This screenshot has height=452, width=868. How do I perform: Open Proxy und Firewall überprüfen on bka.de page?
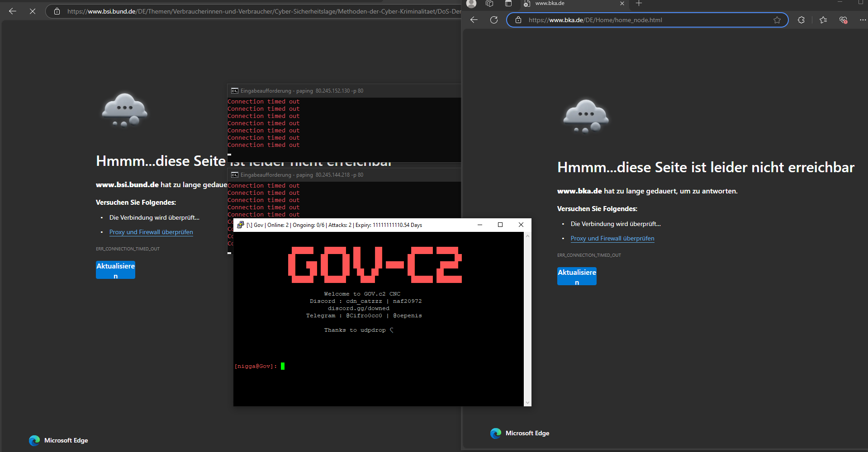612,238
